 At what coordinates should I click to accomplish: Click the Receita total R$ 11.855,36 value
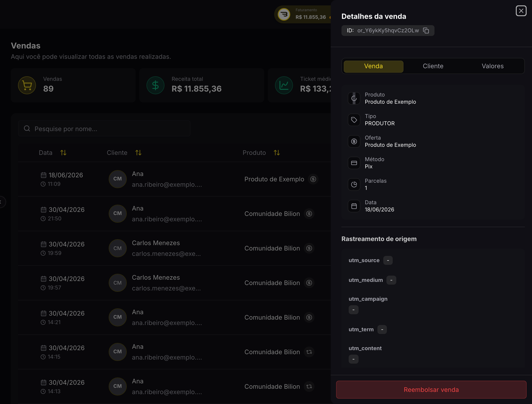(196, 89)
